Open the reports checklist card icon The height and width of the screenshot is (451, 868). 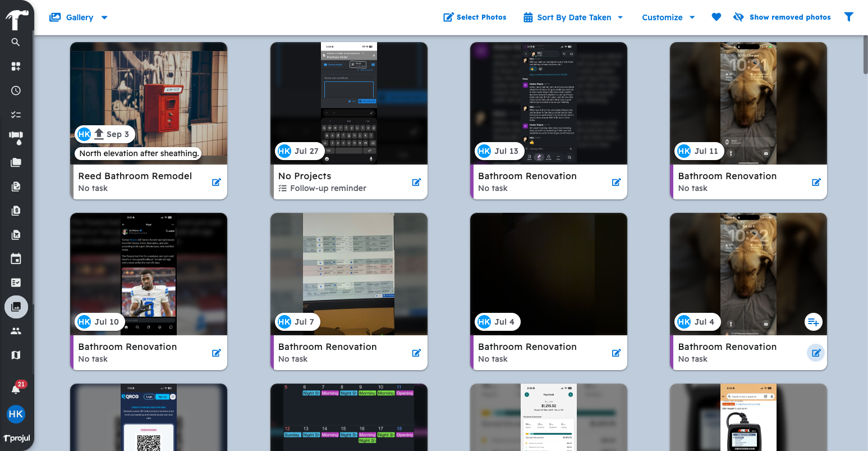pyautogui.click(x=16, y=283)
